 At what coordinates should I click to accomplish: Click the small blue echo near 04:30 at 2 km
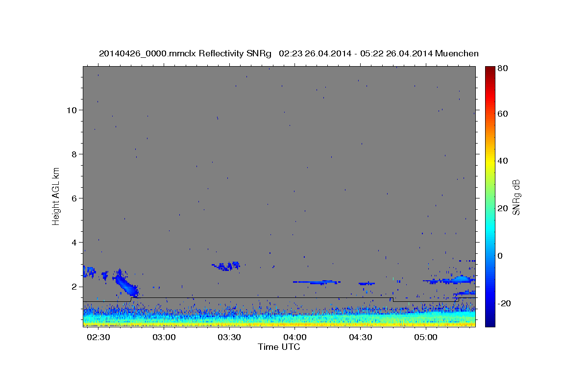coord(367,283)
